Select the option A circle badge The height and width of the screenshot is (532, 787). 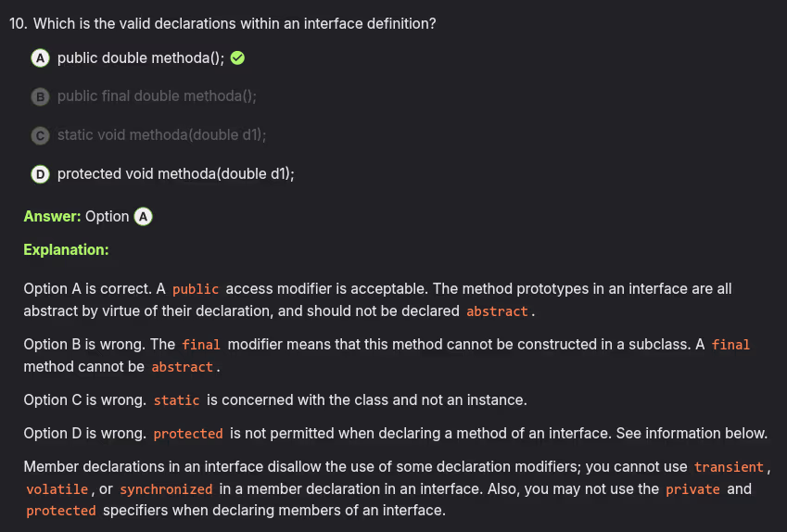pos(40,58)
